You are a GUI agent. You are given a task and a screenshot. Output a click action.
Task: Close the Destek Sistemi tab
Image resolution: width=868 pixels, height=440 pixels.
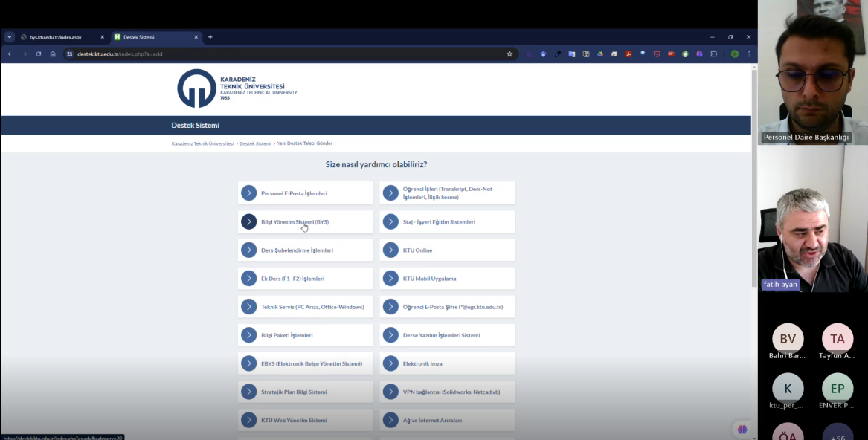click(x=196, y=37)
